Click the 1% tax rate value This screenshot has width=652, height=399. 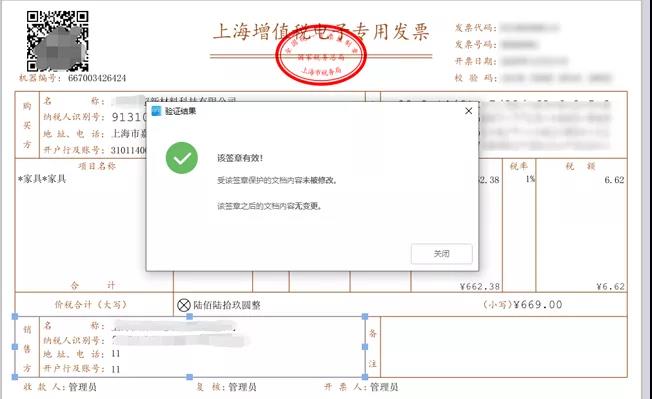(530, 179)
